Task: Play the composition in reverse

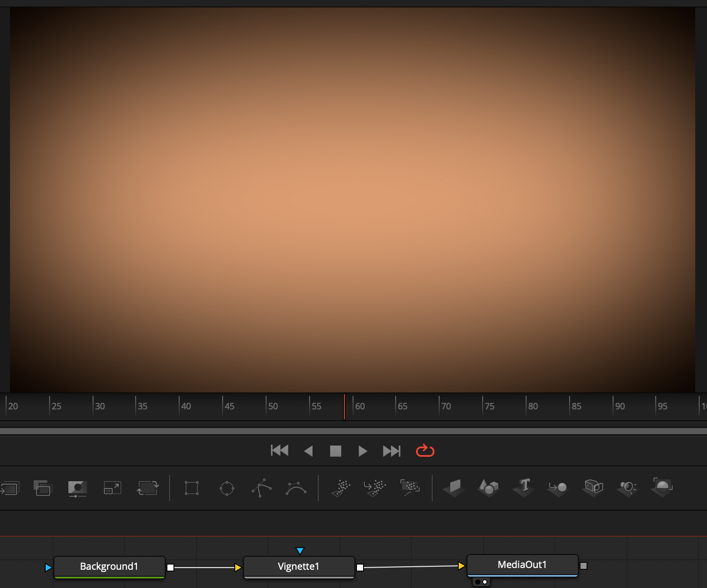Action: tap(308, 451)
